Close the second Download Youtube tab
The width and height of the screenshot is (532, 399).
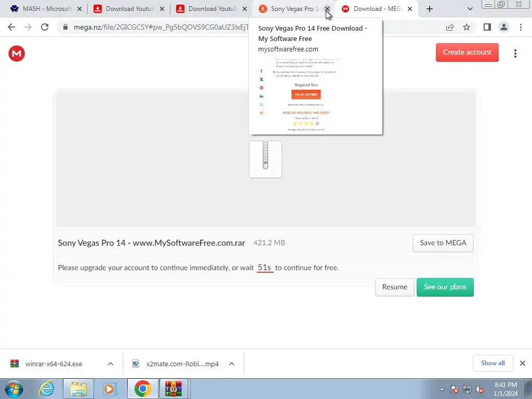(245, 9)
